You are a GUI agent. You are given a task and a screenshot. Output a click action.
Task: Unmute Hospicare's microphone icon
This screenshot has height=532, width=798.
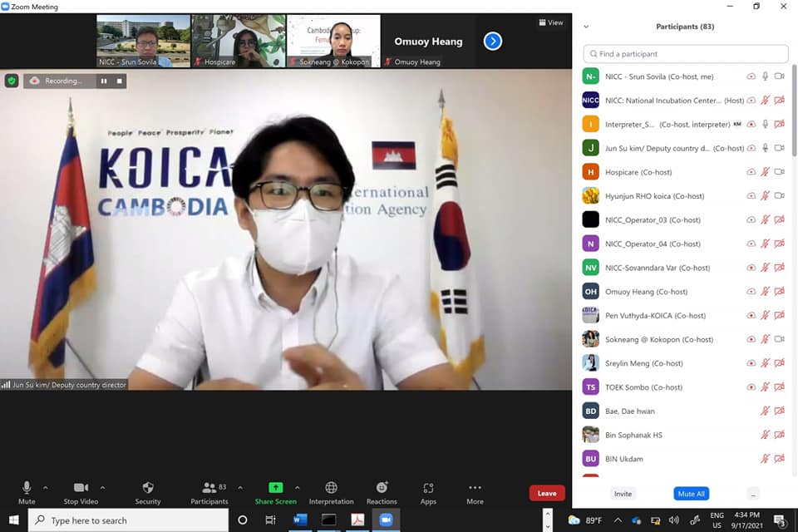[x=765, y=172]
